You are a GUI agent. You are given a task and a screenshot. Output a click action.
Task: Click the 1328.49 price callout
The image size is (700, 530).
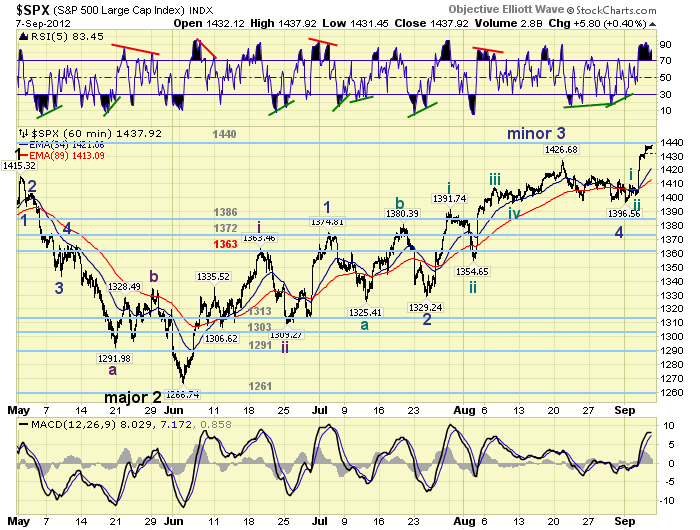click(124, 287)
